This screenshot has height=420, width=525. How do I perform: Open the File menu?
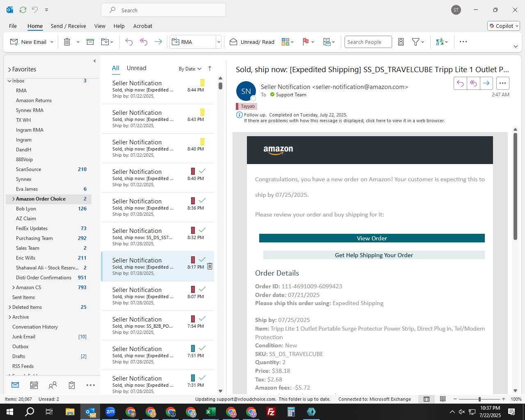[x=13, y=26]
